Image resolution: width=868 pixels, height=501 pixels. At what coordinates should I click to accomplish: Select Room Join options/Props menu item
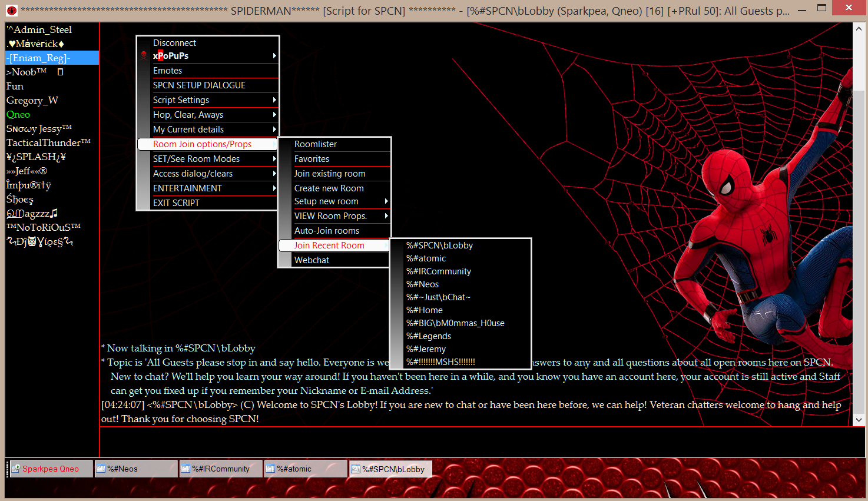coord(208,144)
